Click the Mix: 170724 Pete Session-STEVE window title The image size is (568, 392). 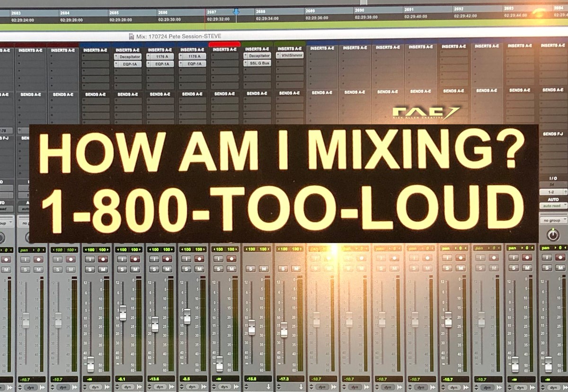pyautogui.click(x=178, y=36)
